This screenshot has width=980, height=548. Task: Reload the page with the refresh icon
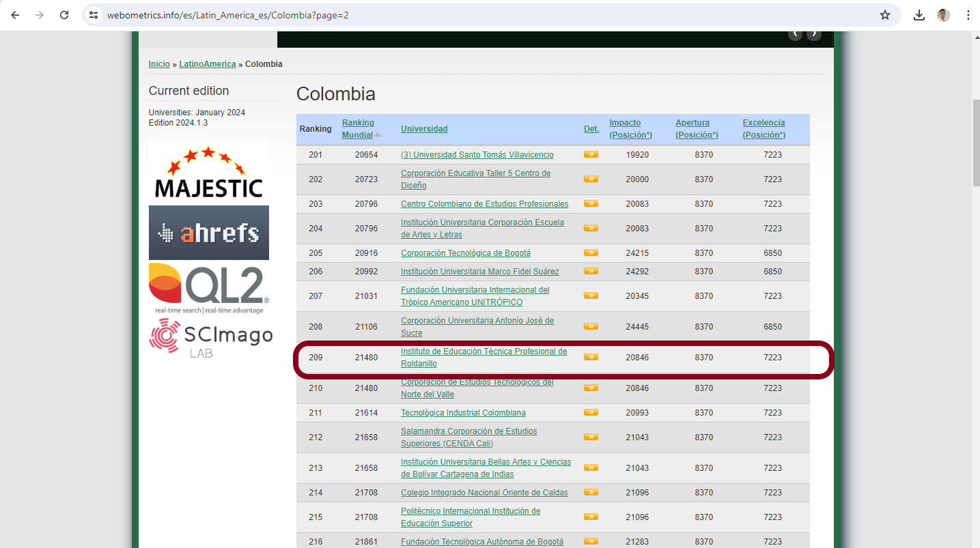pyautogui.click(x=64, y=15)
